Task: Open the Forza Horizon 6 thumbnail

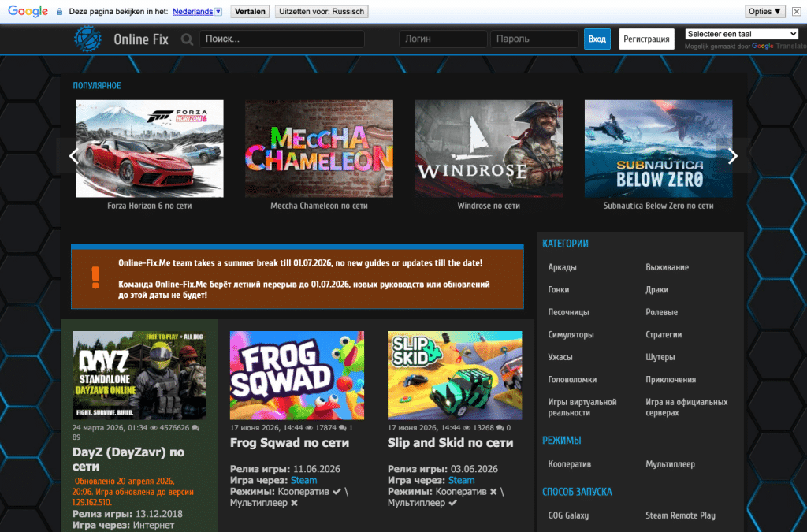Action: pos(149,149)
